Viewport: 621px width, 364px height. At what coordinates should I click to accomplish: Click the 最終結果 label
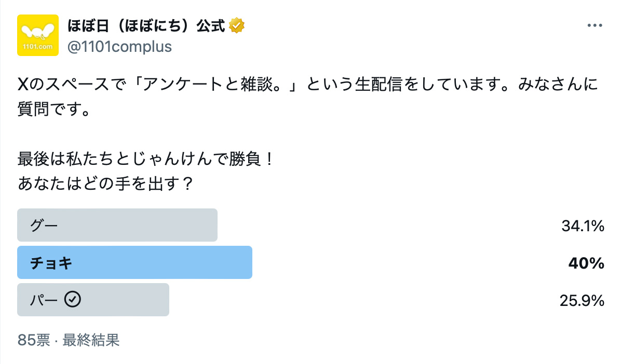(x=91, y=340)
